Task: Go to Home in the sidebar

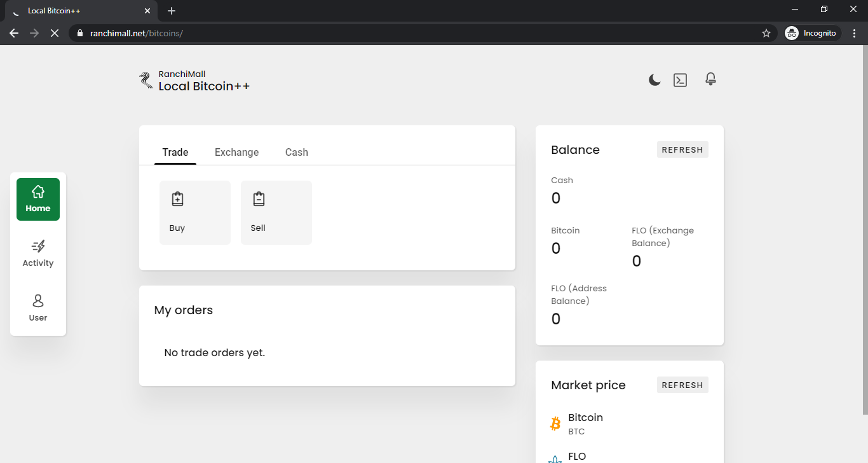Action: tap(38, 199)
